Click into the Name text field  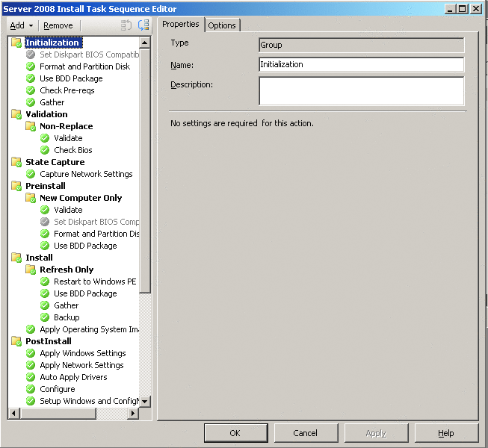pyautogui.click(x=361, y=65)
